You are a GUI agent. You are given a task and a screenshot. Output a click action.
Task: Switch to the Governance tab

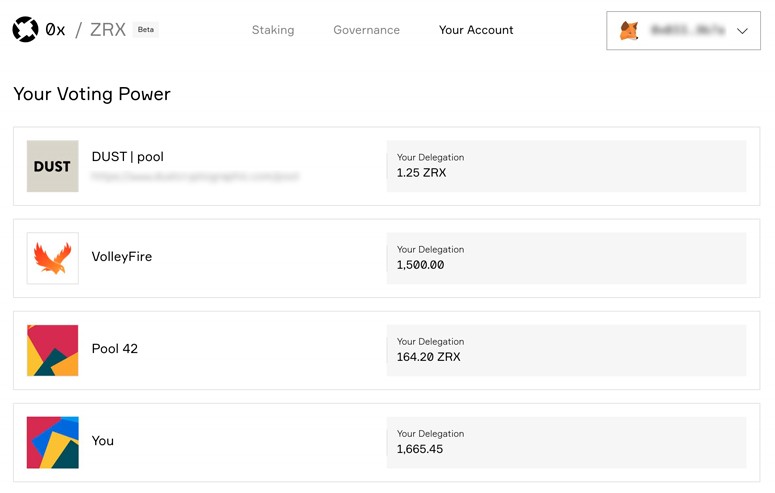coord(366,30)
